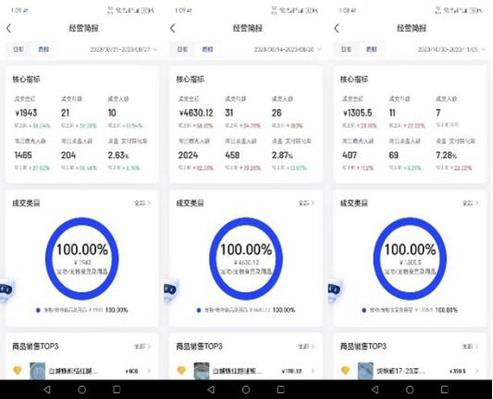493x399 pixels.
Task: Open date range dropdown on the ¥4630.12 screen
Action: click(287, 50)
